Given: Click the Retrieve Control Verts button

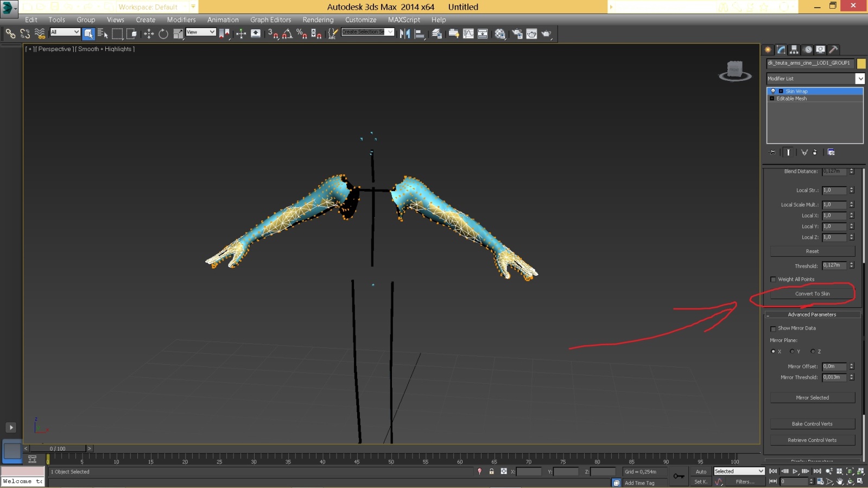Looking at the screenshot, I should [813, 440].
